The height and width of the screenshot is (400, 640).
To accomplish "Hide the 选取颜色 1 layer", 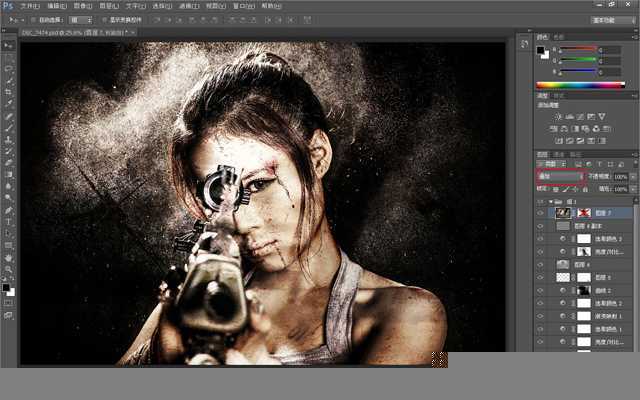I will [x=540, y=329].
